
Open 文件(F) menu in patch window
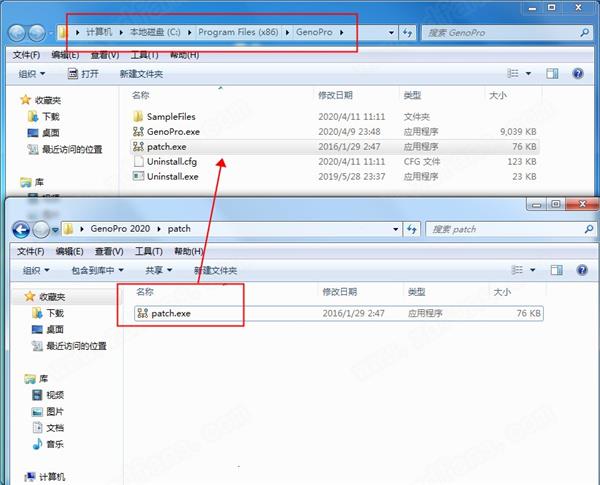coord(31,251)
